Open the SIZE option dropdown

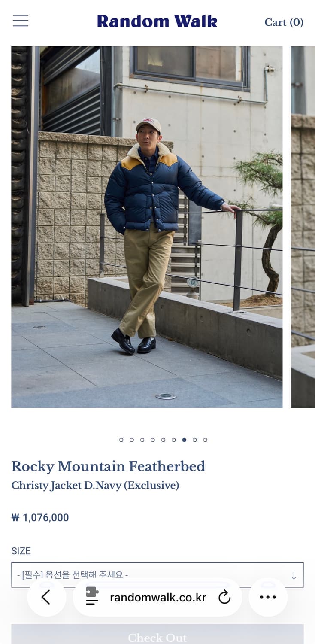pyautogui.click(x=157, y=575)
